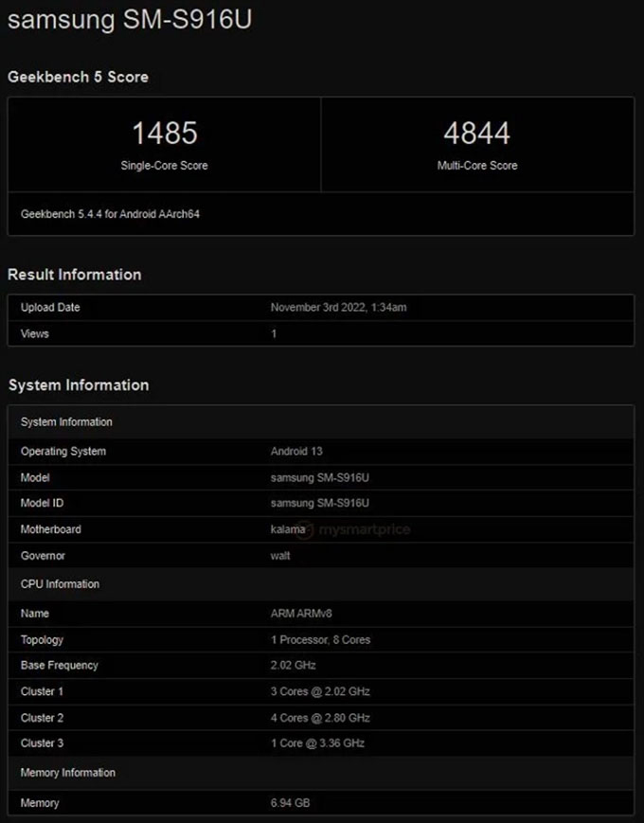The image size is (644, 823).
Task: Select the 4 Cores @ 2.80 GHz value
Action: [320, 718]
